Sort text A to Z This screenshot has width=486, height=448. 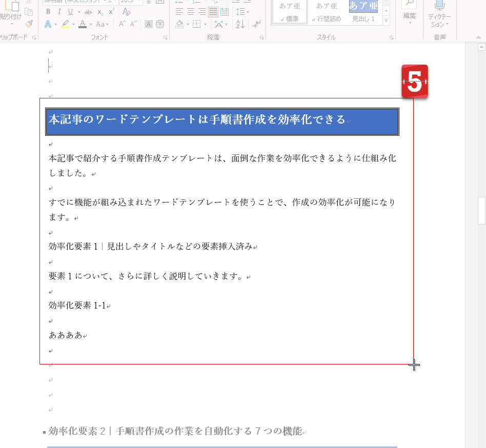(x=240, y=24)
